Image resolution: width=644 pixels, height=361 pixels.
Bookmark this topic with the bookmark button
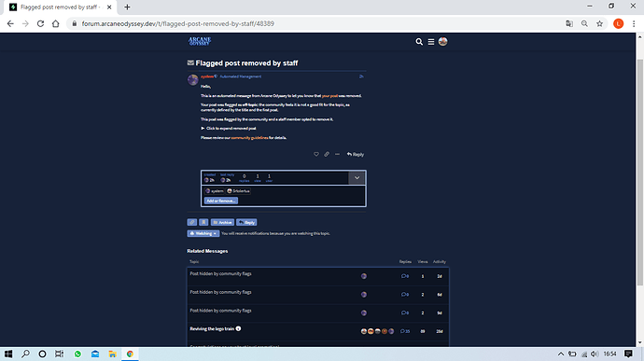tap(203, 222)
